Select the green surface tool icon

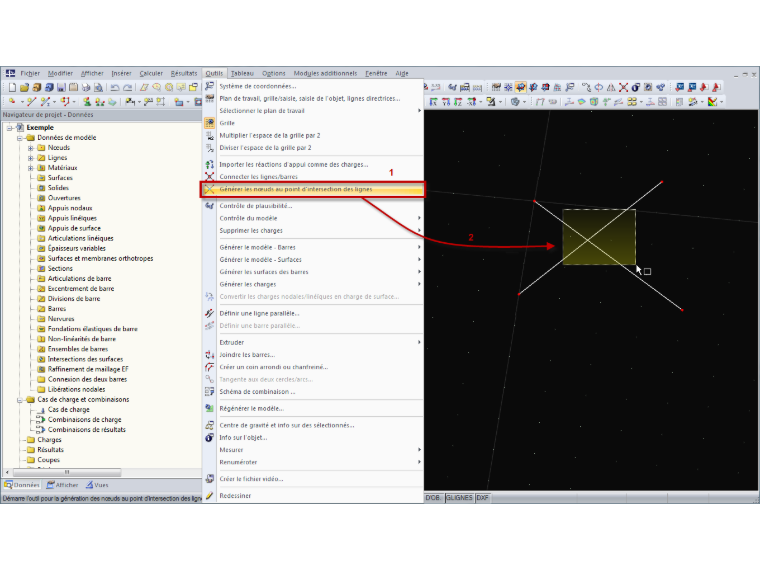coord(112,102)
